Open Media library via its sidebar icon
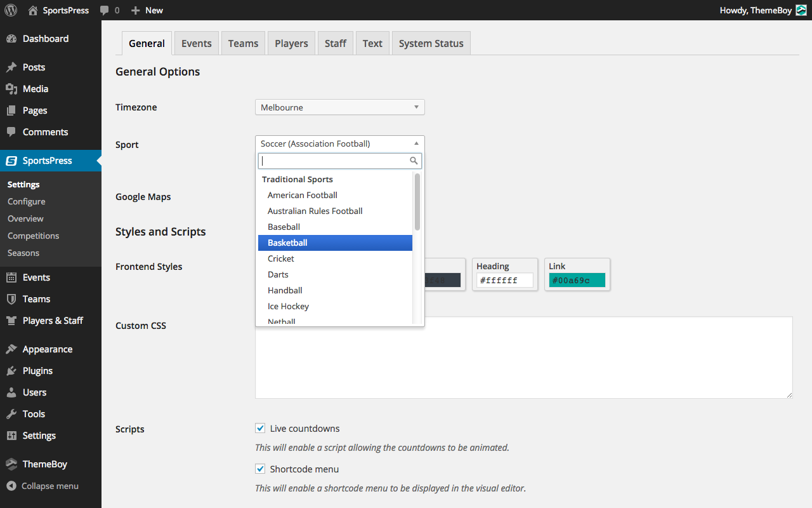 pyautogui.click(x=11, y=89)
